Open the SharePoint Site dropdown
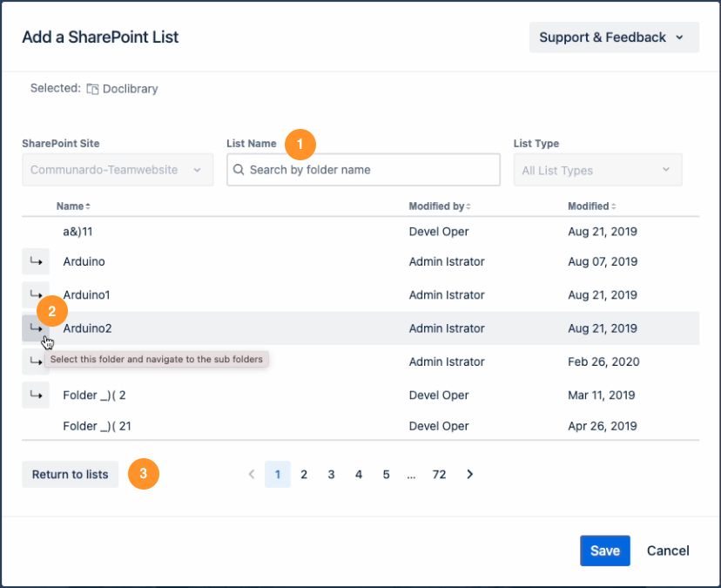Image resolution: width=721 pixels, height=588 pixels. (x=118, y=170)
